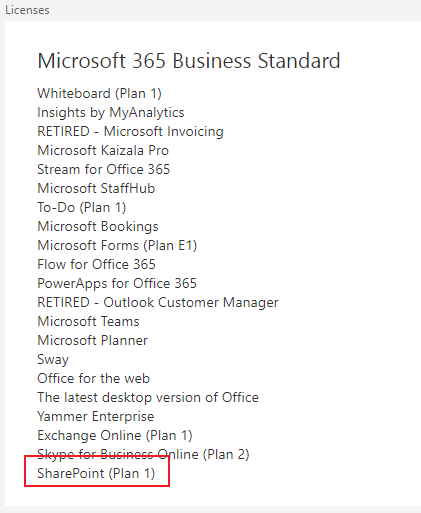The width and height of the screenshot is (421, 513).
Task: Select Insights by MyAnalytics item
Action: (111, 112)
